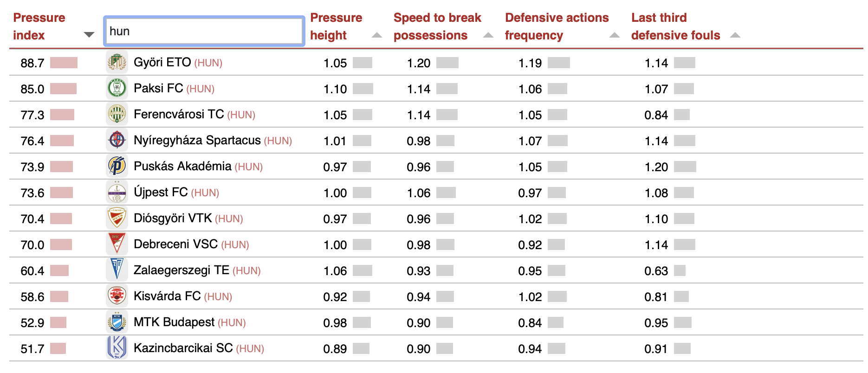Click the Nyíregyháza Spartacus club crest
The image size is (868, 373).
pyautogui.click(x=117, y=141)
